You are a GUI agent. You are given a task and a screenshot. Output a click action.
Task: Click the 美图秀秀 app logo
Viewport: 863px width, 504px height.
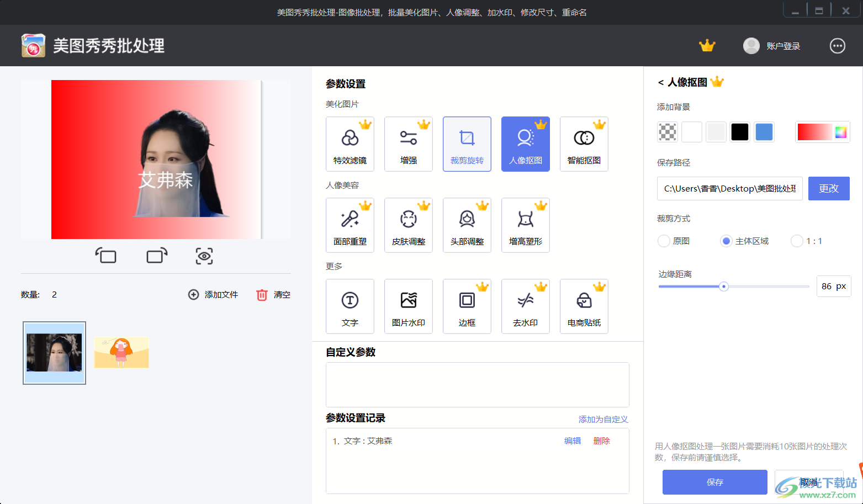33,45
